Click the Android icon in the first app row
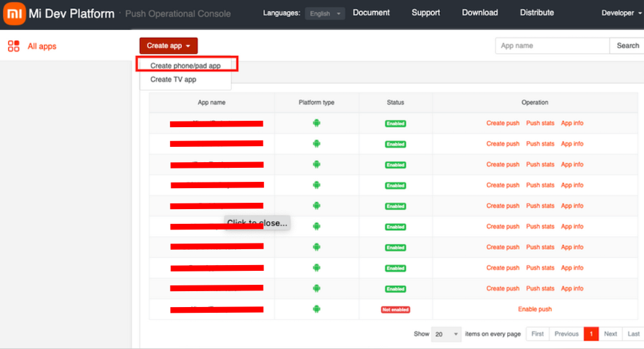Viewport: 644px width, 349px height. click(316, 123)
